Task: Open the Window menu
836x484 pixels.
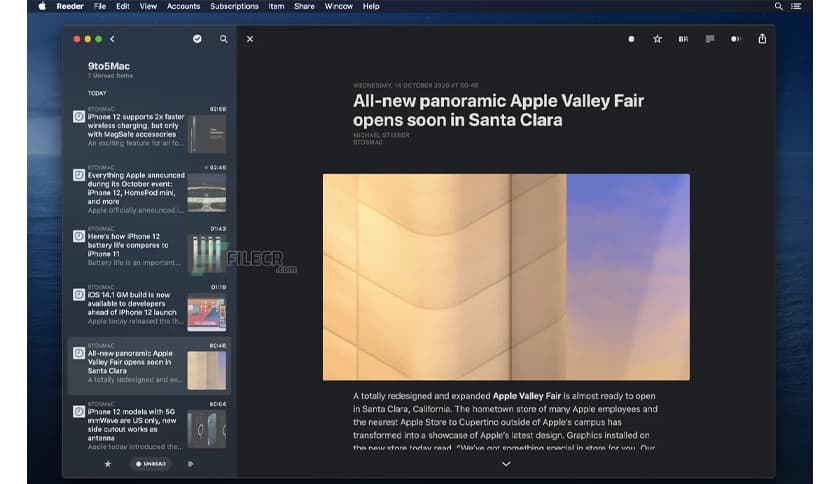Action: pyautogui.click(x=339, y=6)
